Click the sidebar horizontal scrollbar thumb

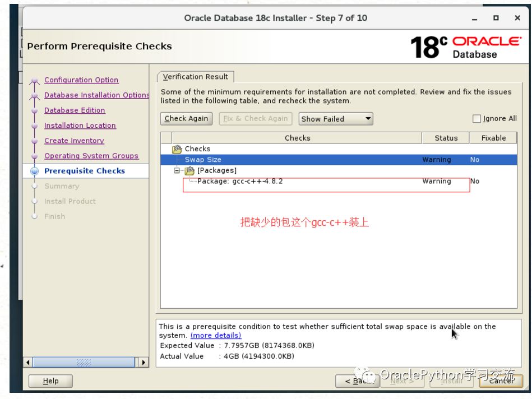click(84, 363)
